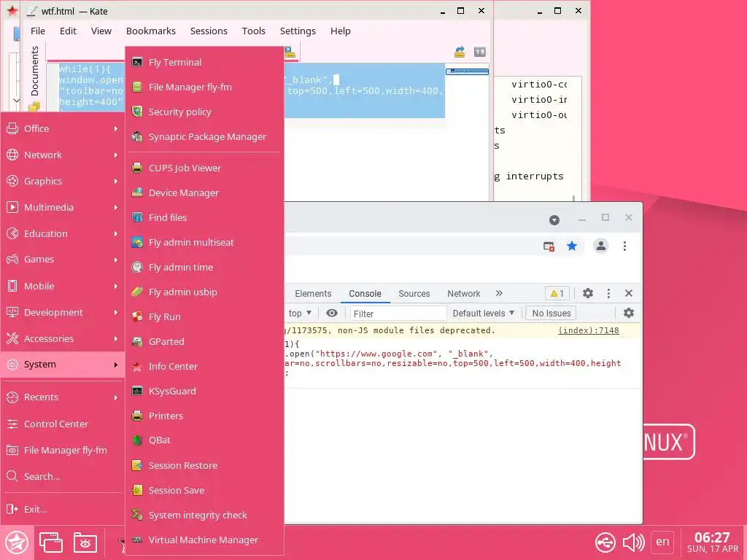Screen dimensions: 747x560
Task: Launch GParted
Action: click(205, 341)
